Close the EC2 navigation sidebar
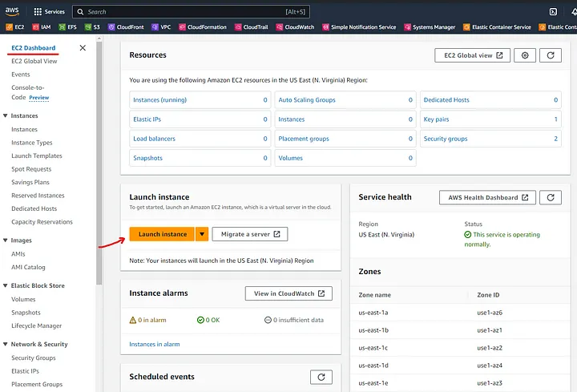 (x=83, y=48)
